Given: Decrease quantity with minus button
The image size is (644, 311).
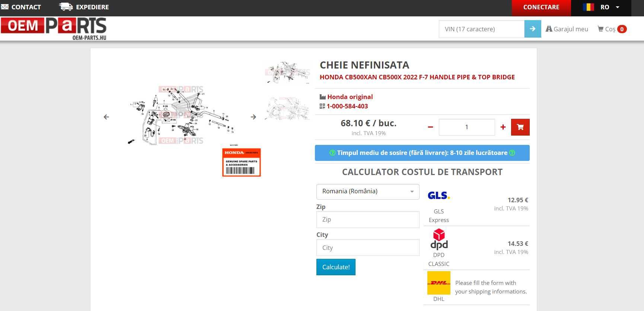Looking at the screenshot, I should coord(430,127).
